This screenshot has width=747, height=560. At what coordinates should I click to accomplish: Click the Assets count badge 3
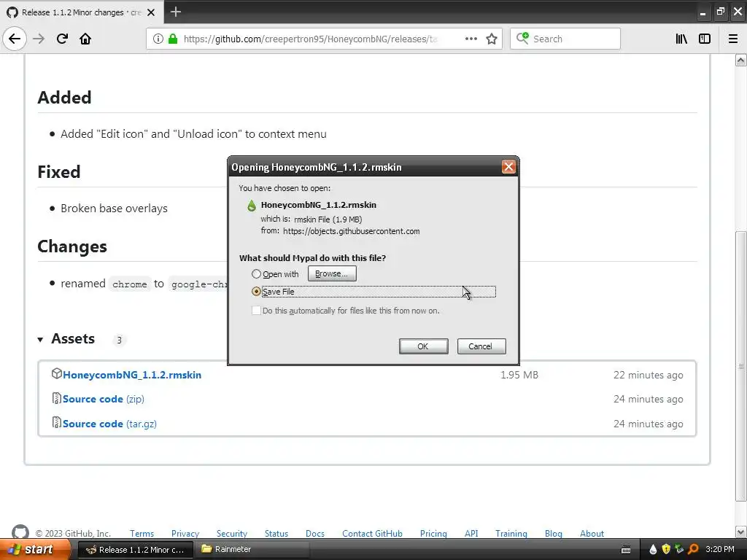coord(119,340)
